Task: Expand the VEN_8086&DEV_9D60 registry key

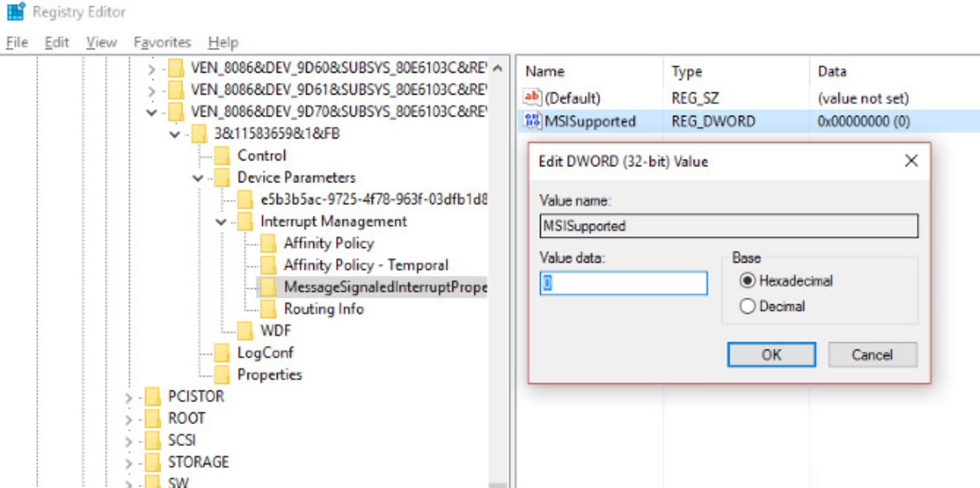Action: pos(152,68)
